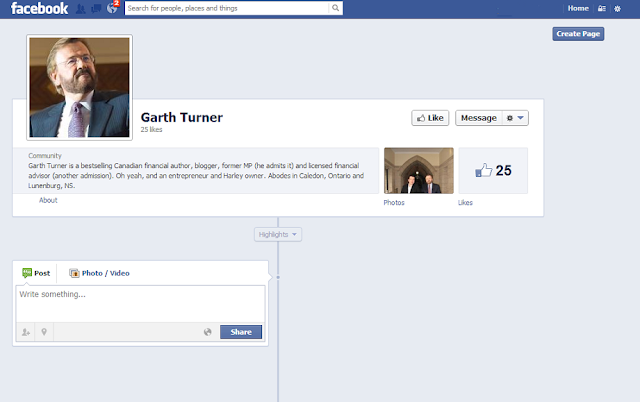Open Garth Turner profile picture
640x402 pixels.
[80, 87]
